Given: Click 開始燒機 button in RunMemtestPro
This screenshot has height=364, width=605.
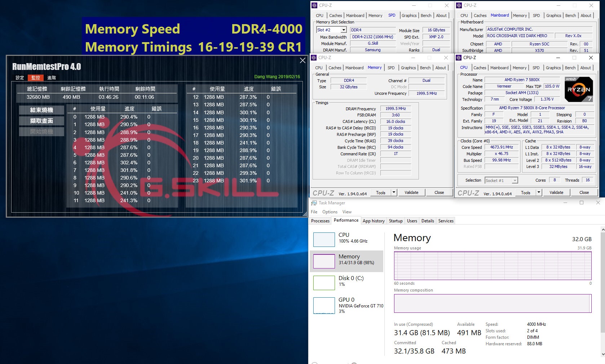Looking at the screenshot, I should [41, 132].
